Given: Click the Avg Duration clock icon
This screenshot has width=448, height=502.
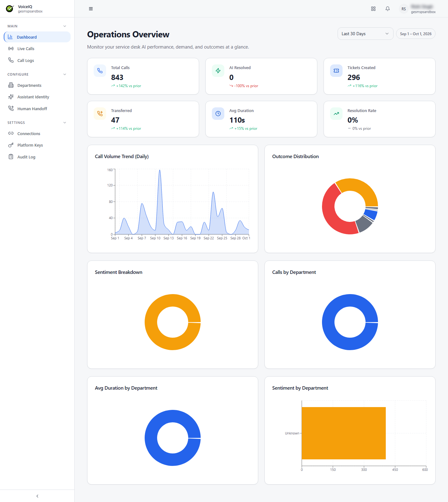Looking at the screenshot, I should click(218, 114).
